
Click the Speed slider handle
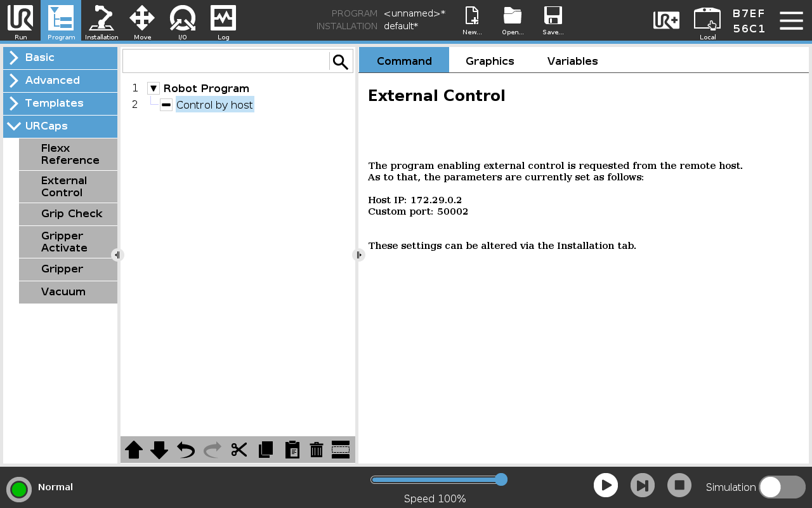coord(501,479)
